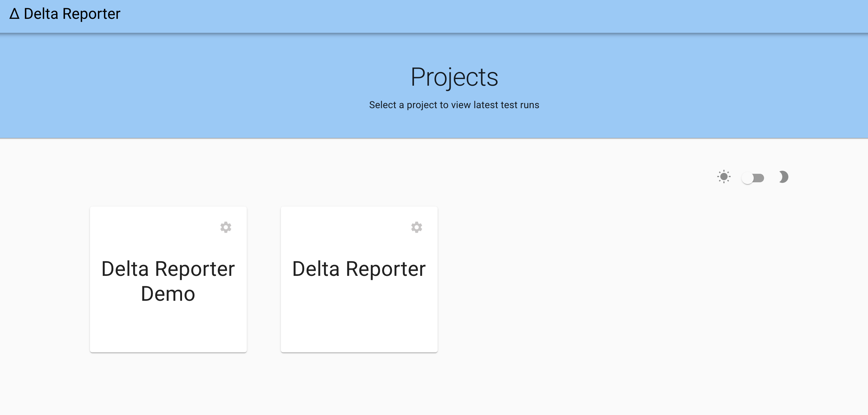Screen dimensions: 868x415
Task: Click the word Demo on first card
Action: pos(168,294)
